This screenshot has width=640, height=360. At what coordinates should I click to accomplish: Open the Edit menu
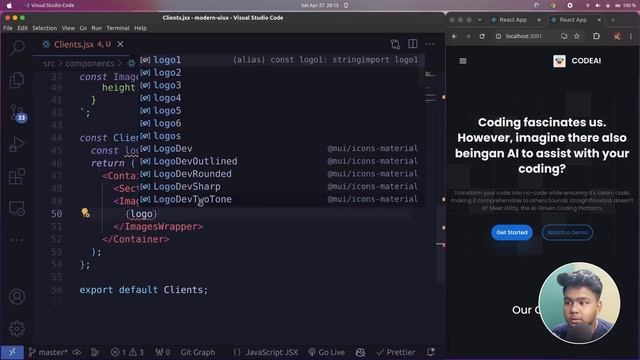coord(22,28)
